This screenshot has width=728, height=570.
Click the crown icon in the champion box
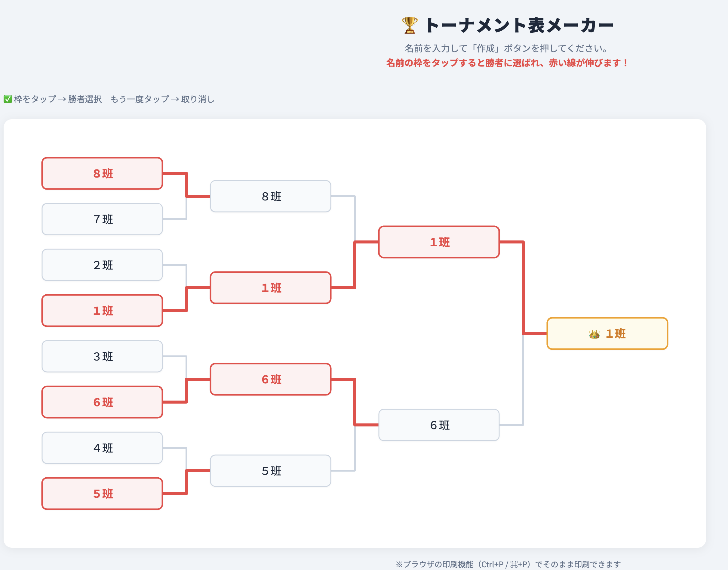(x=594, y=334)
